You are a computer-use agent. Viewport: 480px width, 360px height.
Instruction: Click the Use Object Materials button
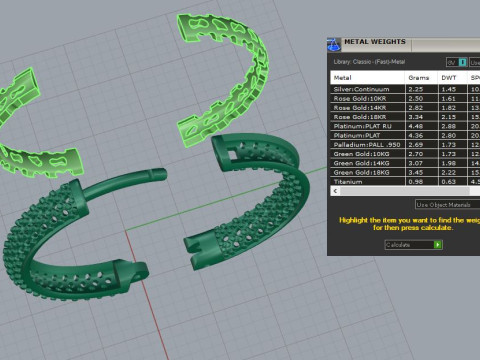tap(447, 205)
